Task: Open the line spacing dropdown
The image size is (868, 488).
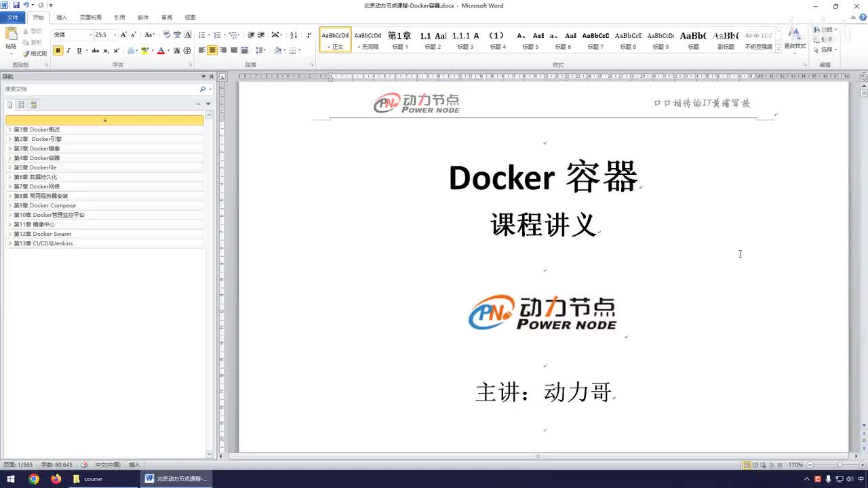Action: [x=261, y=51]
